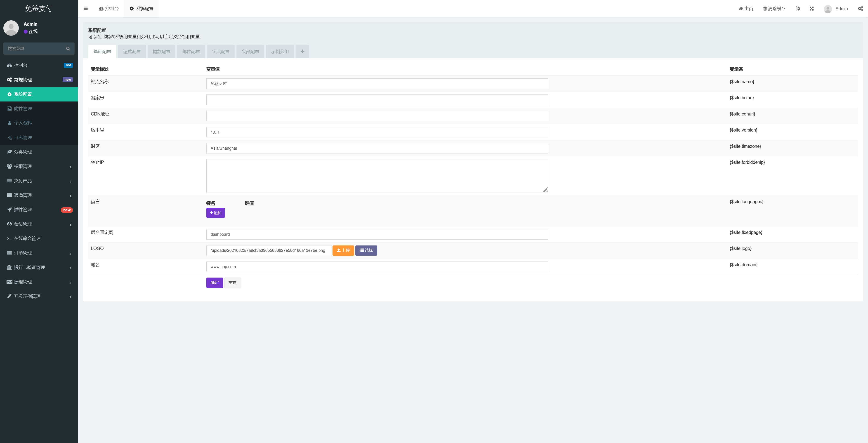Click the list icon beside 订单管理
Image resolution: width=868 pixels, height=443 pixels.
tap(9, 253)
